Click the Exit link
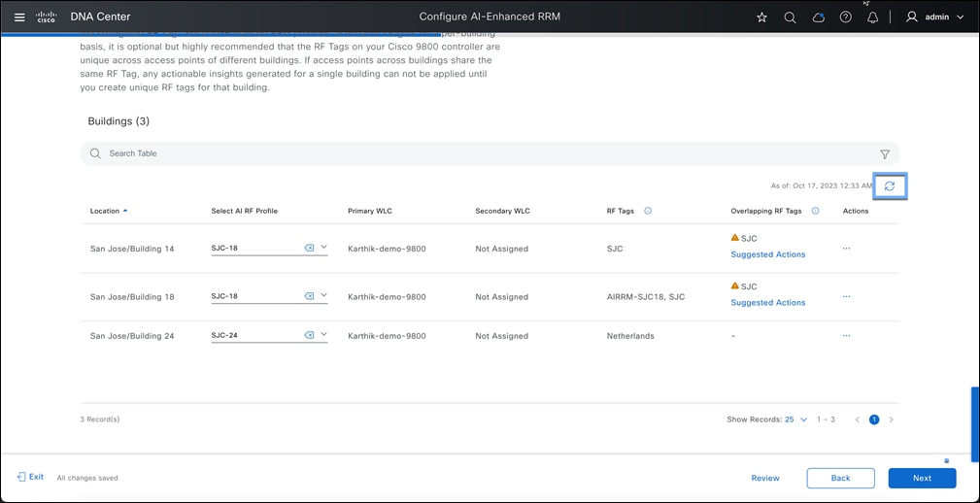980x503 pixels. coord(31,477)
